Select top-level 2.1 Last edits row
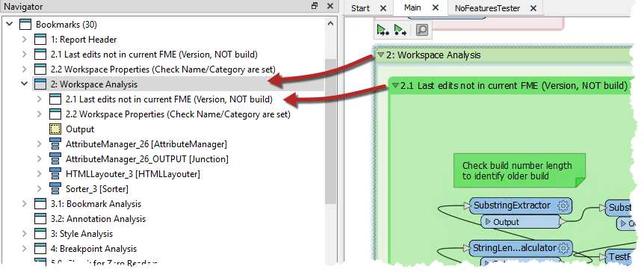 point(154,55)
